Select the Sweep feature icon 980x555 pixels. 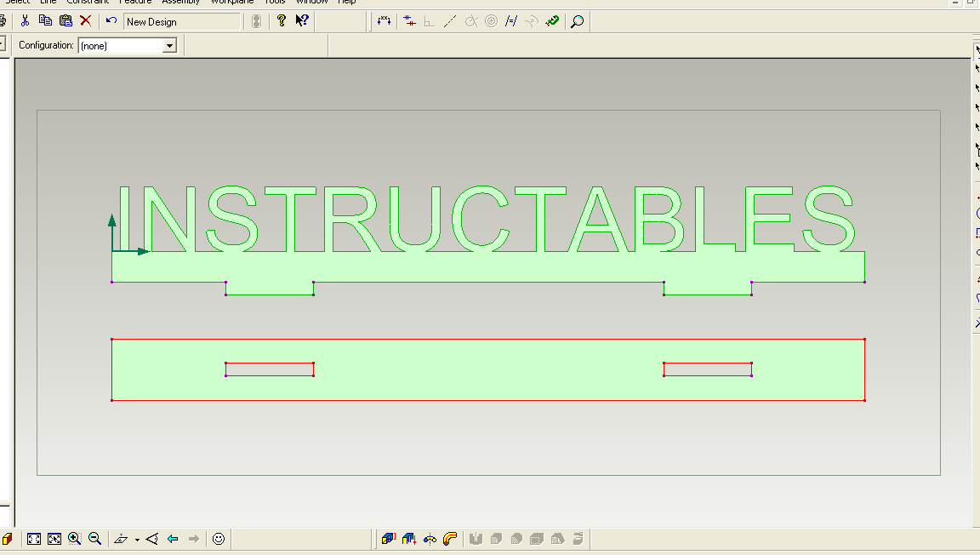(450, 539)
